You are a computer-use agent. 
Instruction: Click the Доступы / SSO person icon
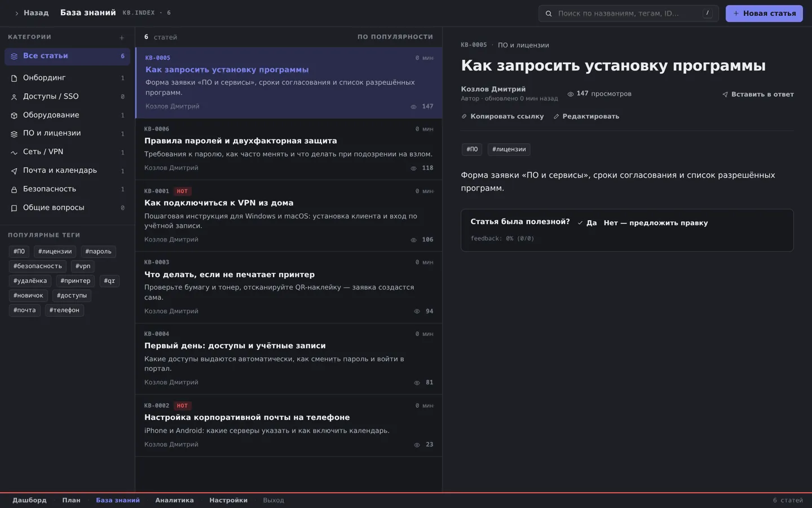pos(14,97)
